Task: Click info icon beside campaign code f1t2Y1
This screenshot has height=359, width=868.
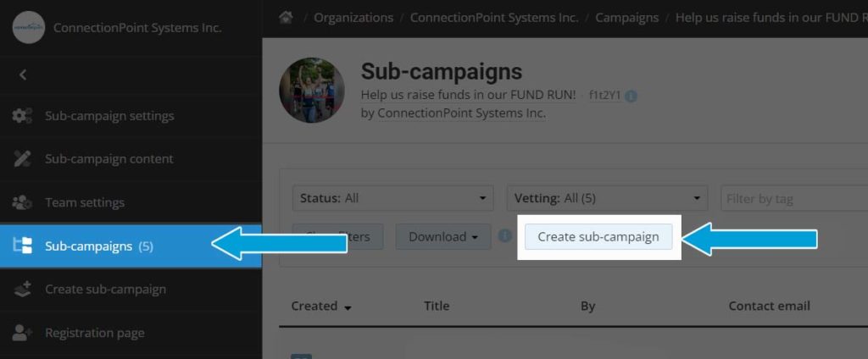Action: (631, 97)
